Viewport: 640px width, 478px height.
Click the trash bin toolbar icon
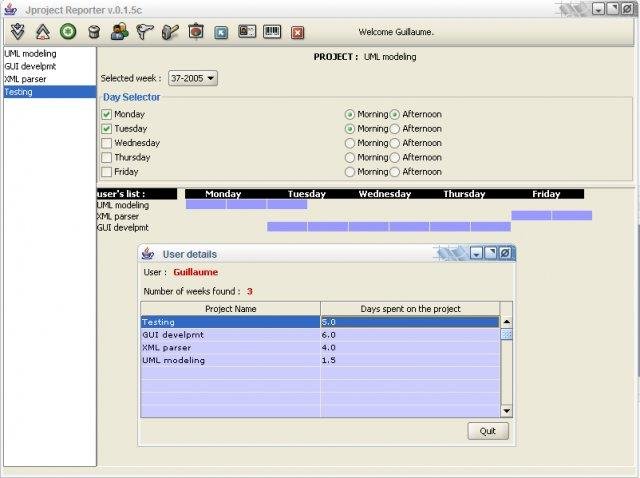point(94,32)
